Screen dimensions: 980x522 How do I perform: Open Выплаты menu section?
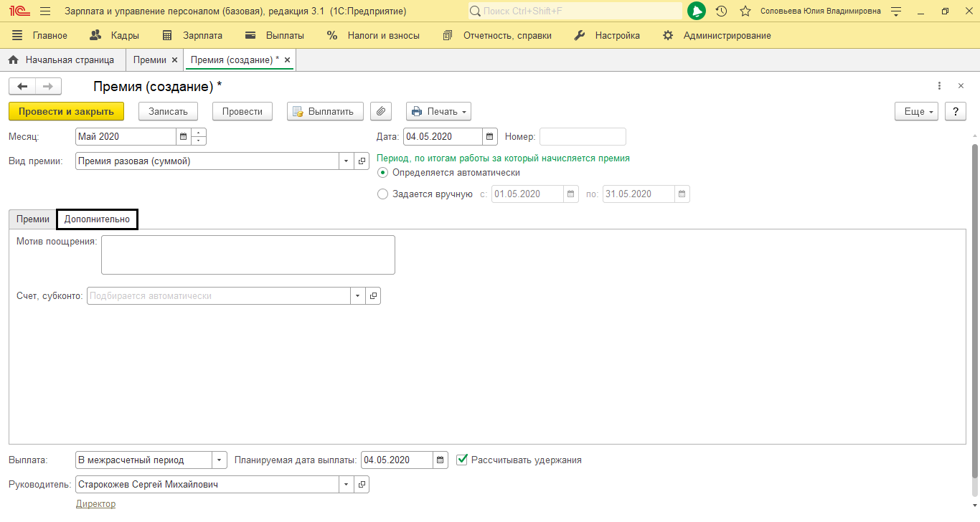tap(274, 35)
